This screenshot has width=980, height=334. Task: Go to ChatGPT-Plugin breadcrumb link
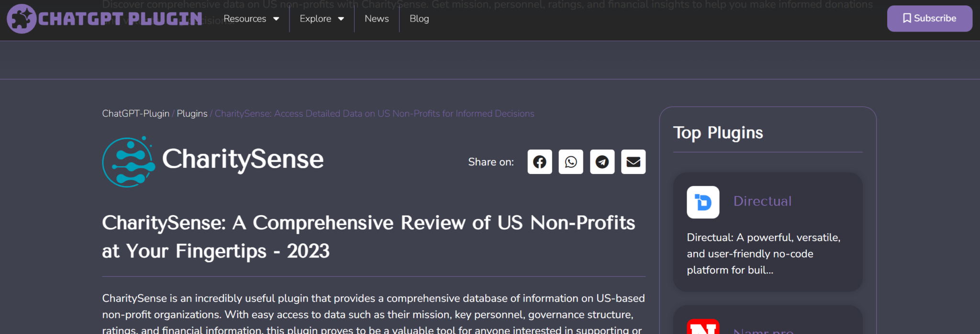pos(136,114)
